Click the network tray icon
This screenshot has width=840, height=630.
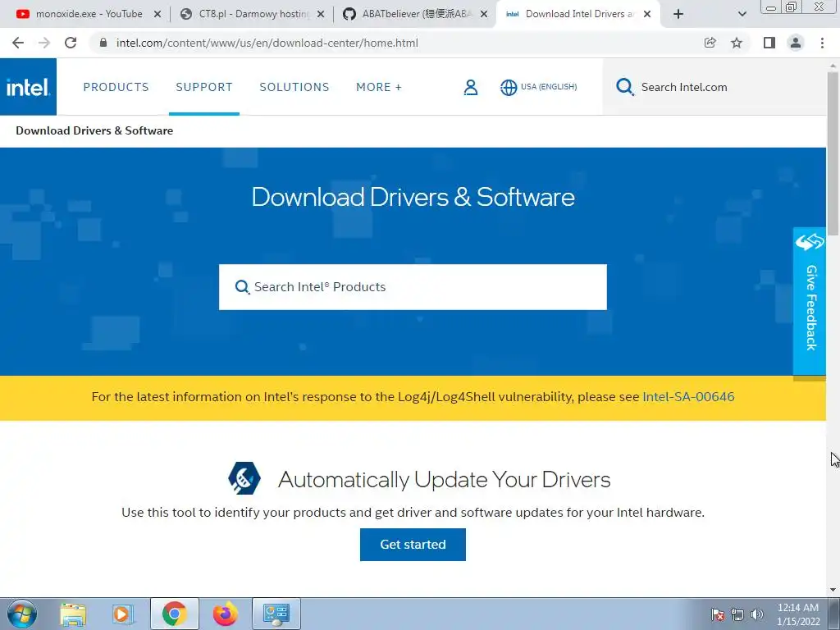coord(737,614)
